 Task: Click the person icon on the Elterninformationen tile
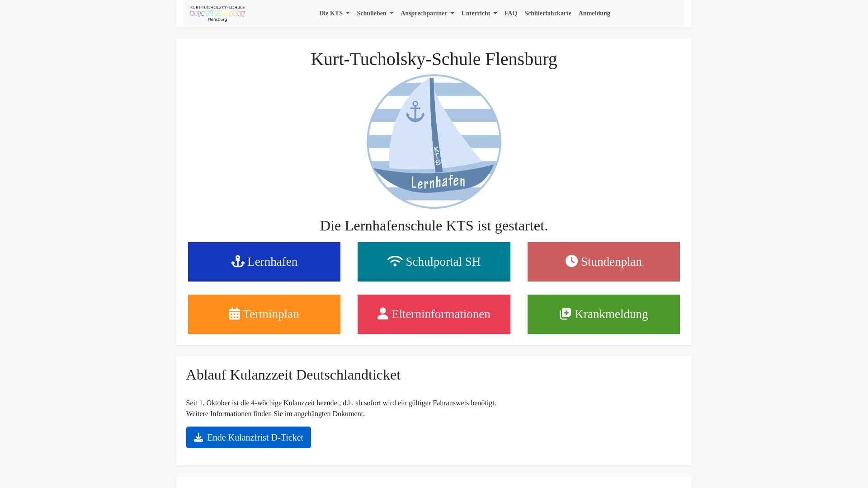pos(382,314)
